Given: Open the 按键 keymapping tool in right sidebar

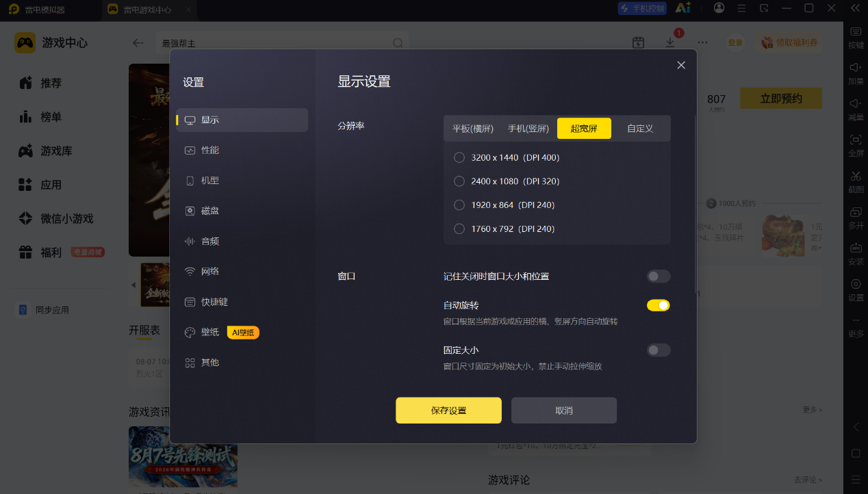Looking at the screenshot, I should click(856, 37).
